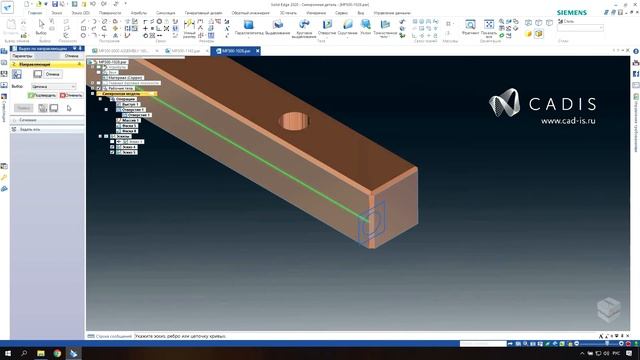Toggle checkbox next to Рабочее тело node

click(x=98, y=88)
